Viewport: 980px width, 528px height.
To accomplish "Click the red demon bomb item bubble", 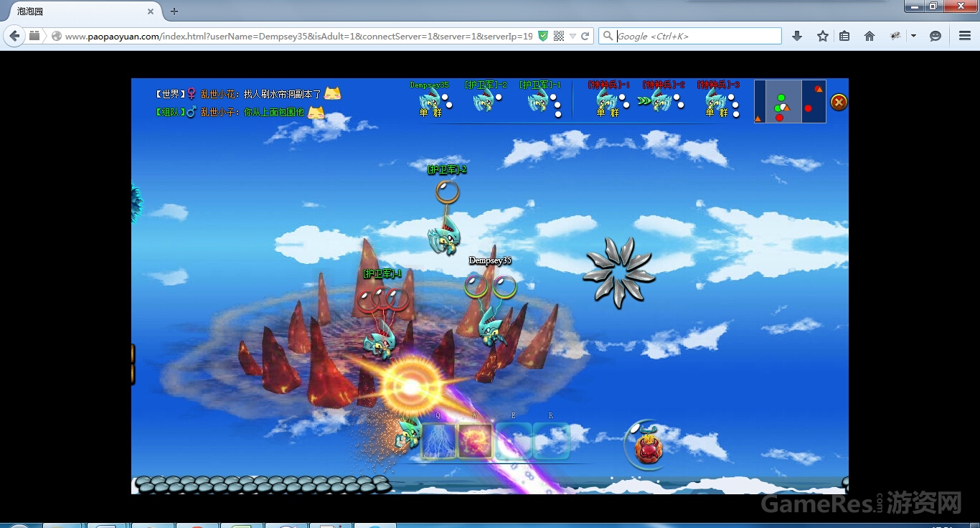I will coord(648,446).
